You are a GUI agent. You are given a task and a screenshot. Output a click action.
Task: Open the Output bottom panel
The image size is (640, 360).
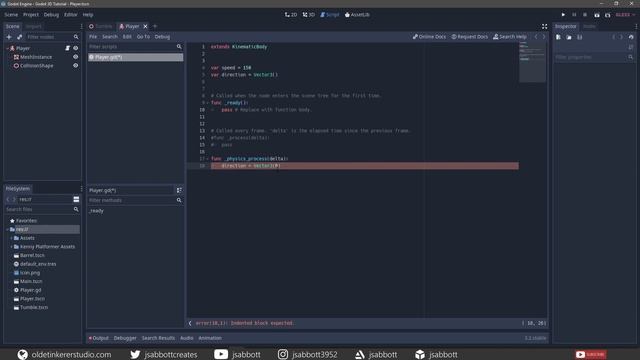pos(98,338)
